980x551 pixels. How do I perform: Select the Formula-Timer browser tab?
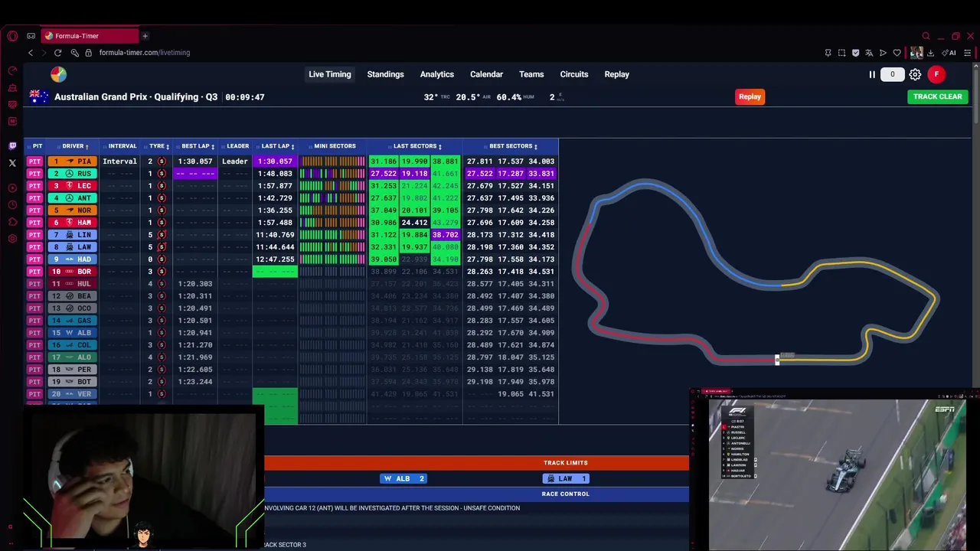(90, 36)
